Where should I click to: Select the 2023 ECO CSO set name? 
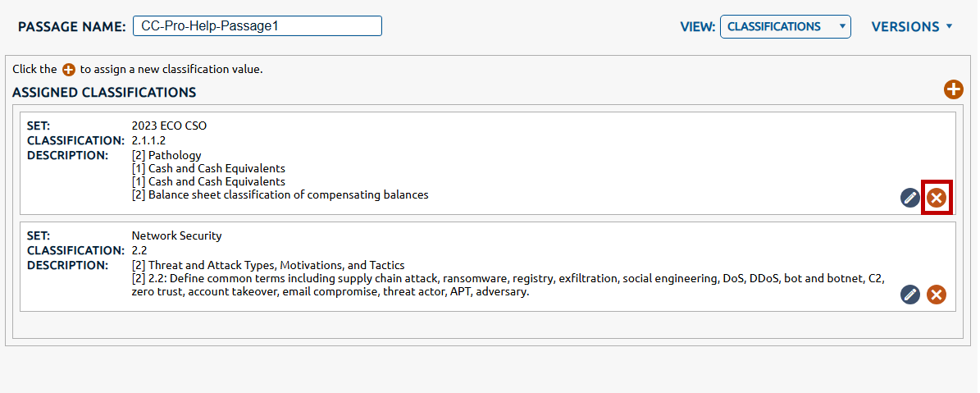point(169,126)
